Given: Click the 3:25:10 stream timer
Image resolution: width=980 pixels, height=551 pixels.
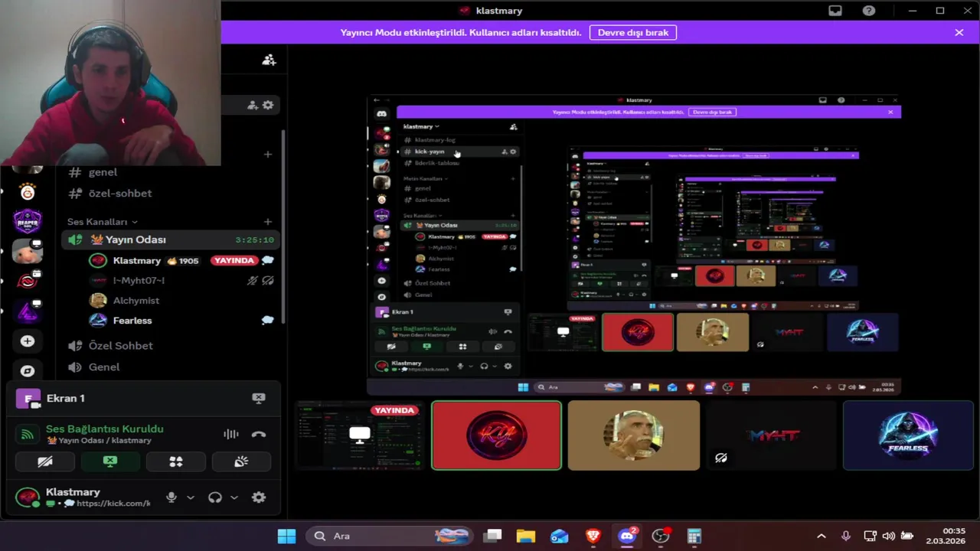Looking at the screenshot, I should pyautogui.click(x=254, y=240).
